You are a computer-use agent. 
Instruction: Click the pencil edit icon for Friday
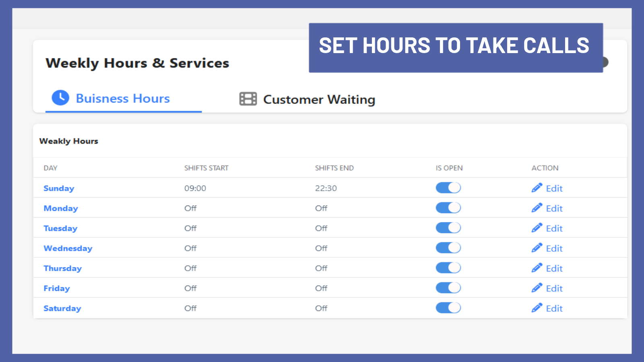(537, 288)
